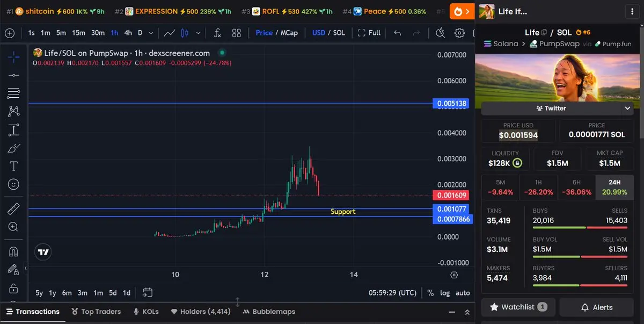Image resolution: width=644 pixels, height=324 pixels.
Task: Expand the more timeframes dropdown
Action: 151,33
